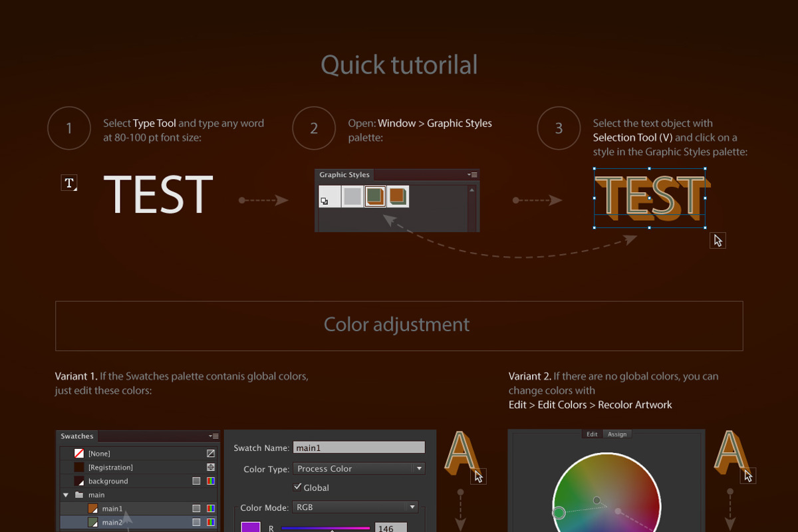Select the [Registration] swatch

click(x=138, y=467)
